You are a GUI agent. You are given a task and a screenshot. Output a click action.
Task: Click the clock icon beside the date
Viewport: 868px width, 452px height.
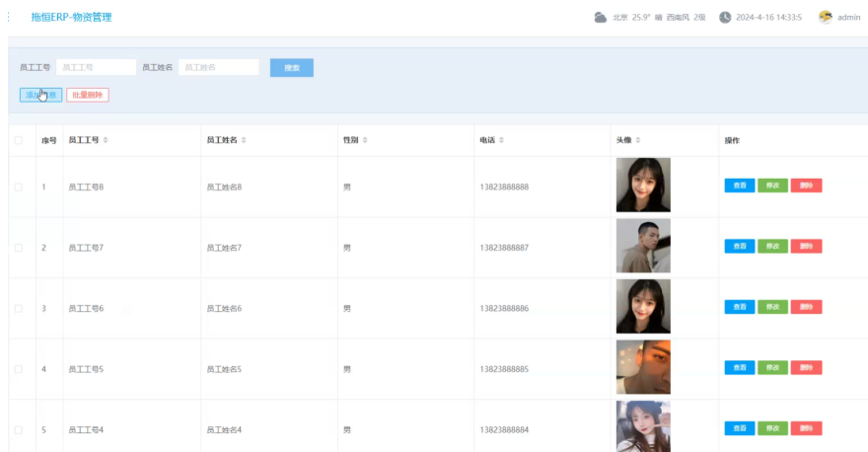pyautogui.click(x=725, y=17)
